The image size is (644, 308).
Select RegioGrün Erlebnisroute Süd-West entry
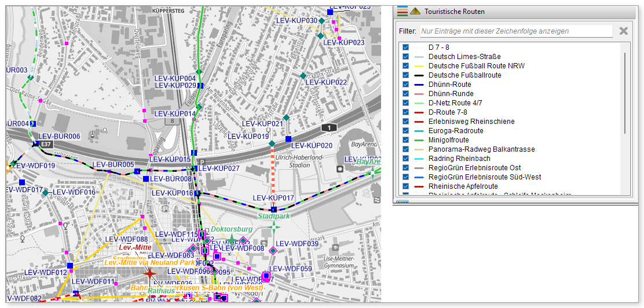pyautogui.click(x=485, y=177)
